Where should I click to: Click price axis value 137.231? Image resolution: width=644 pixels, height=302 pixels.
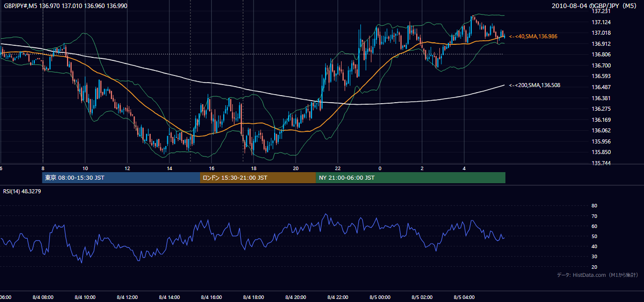point(601,11)
